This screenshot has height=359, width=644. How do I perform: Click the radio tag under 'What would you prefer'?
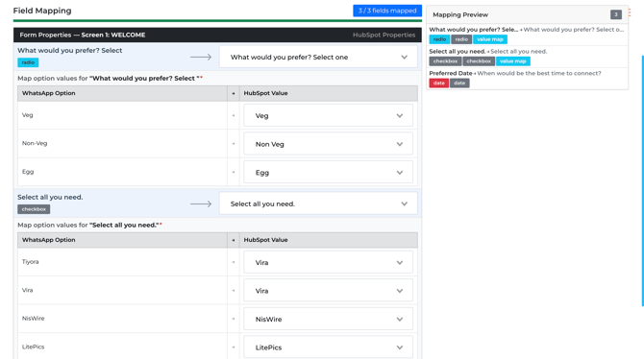[28, 62]
